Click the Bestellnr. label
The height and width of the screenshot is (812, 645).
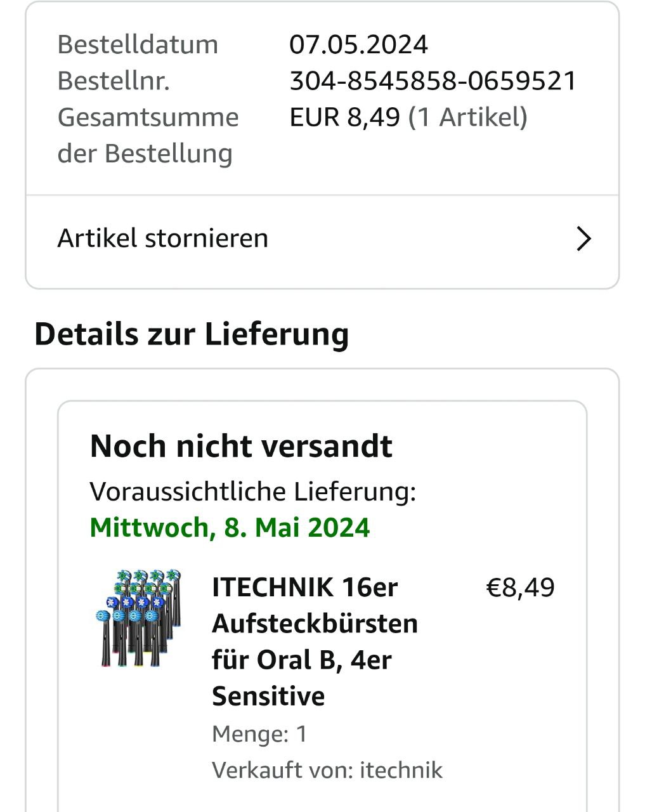point(114,81)
